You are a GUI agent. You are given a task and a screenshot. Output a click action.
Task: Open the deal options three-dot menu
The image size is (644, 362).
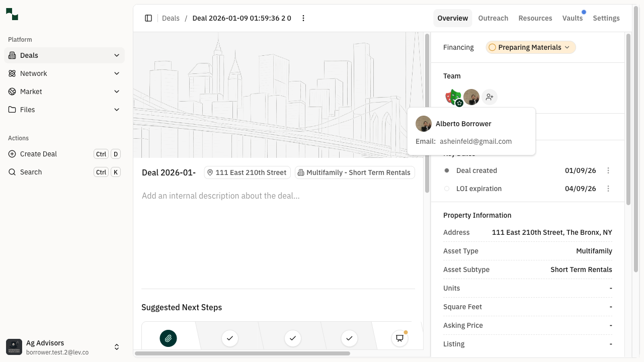tap(303, 18)
